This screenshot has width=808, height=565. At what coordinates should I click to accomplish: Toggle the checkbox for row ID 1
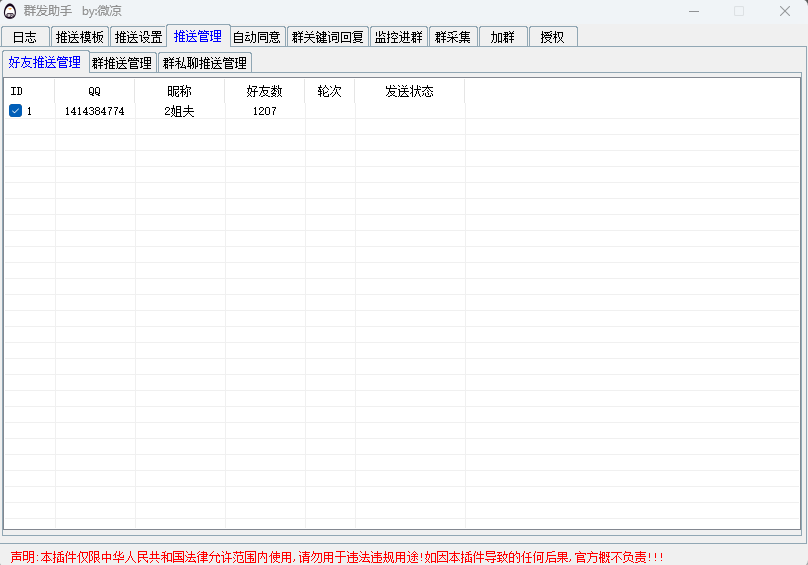tap(16, 111)
